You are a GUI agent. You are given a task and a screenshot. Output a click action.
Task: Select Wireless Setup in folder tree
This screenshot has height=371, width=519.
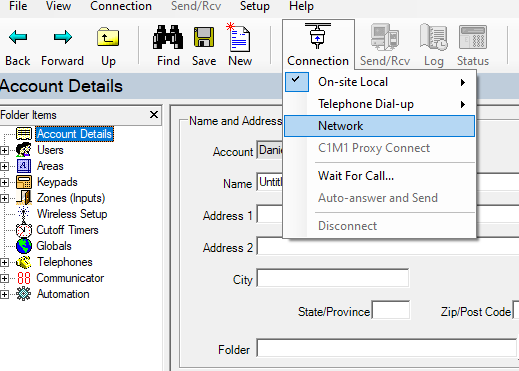point(72,214)
